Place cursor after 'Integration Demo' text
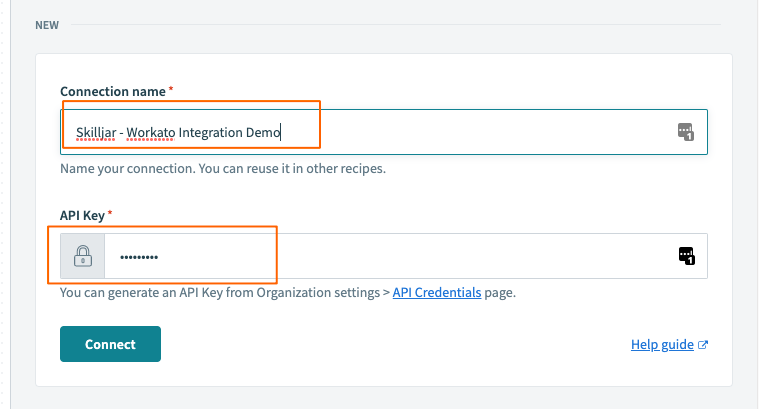Image resolution: width=759 pixels, height=409 pixels. tap(283, 132)
